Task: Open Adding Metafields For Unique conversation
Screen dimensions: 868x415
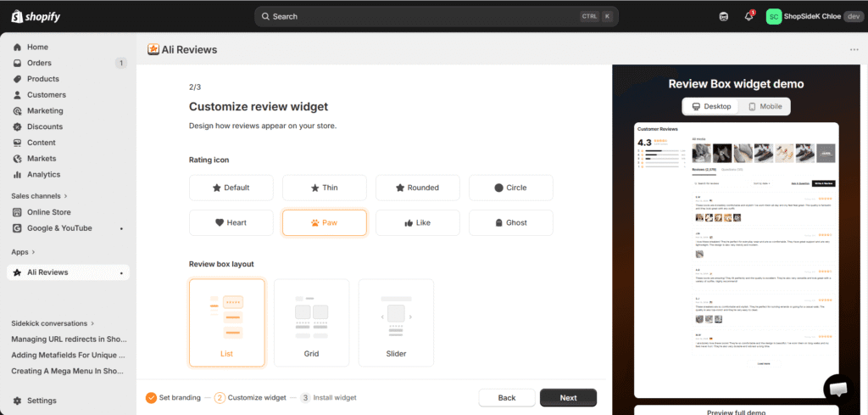Action: [68, 355]
